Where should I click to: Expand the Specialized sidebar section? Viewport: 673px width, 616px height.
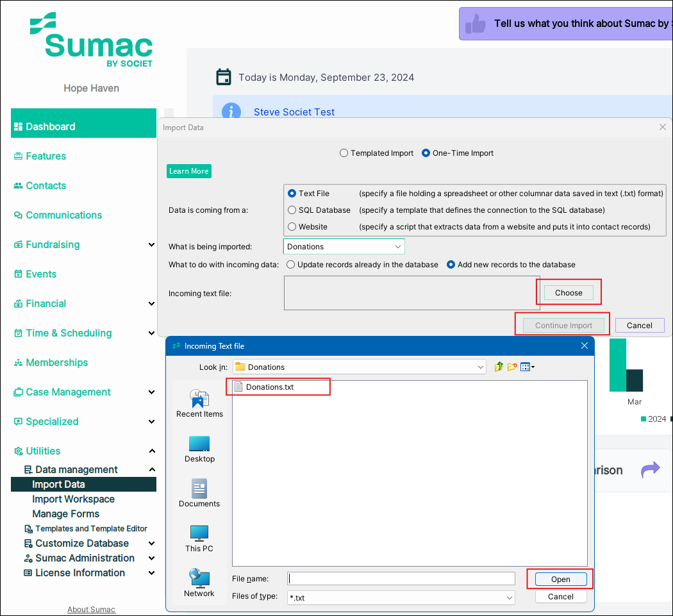coord(151,422)
